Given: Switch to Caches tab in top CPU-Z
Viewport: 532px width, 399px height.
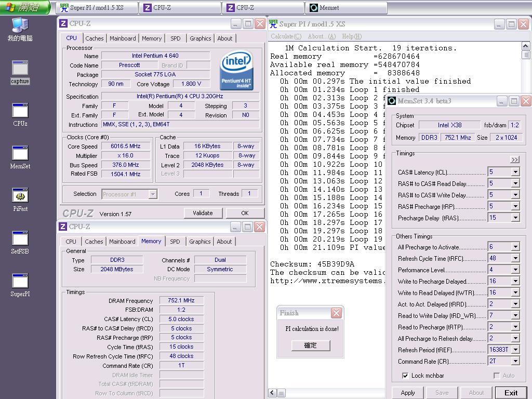Looking at the screenshot, I should pos(95,38).
